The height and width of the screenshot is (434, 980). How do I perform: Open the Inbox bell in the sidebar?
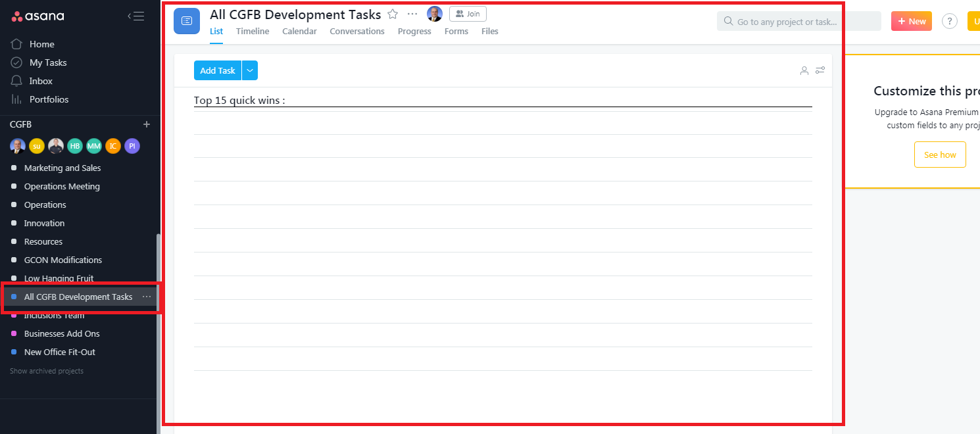[17, 81]
